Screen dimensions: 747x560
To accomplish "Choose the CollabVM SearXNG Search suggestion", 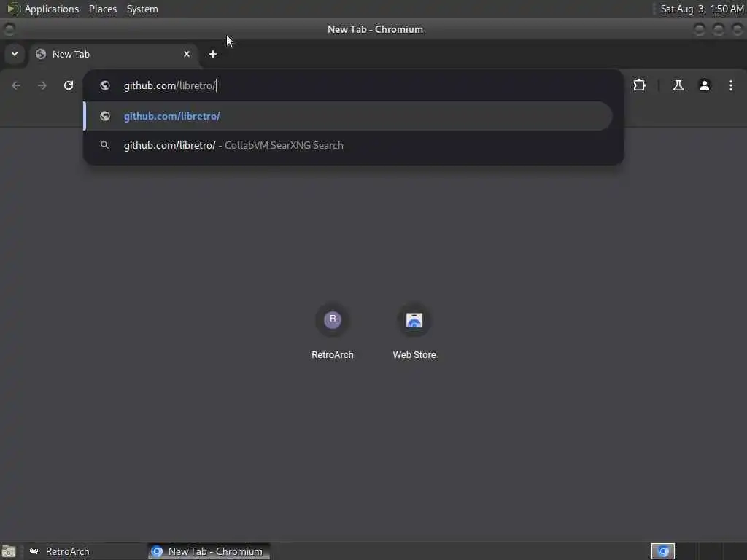I will (x=348, y=145).
